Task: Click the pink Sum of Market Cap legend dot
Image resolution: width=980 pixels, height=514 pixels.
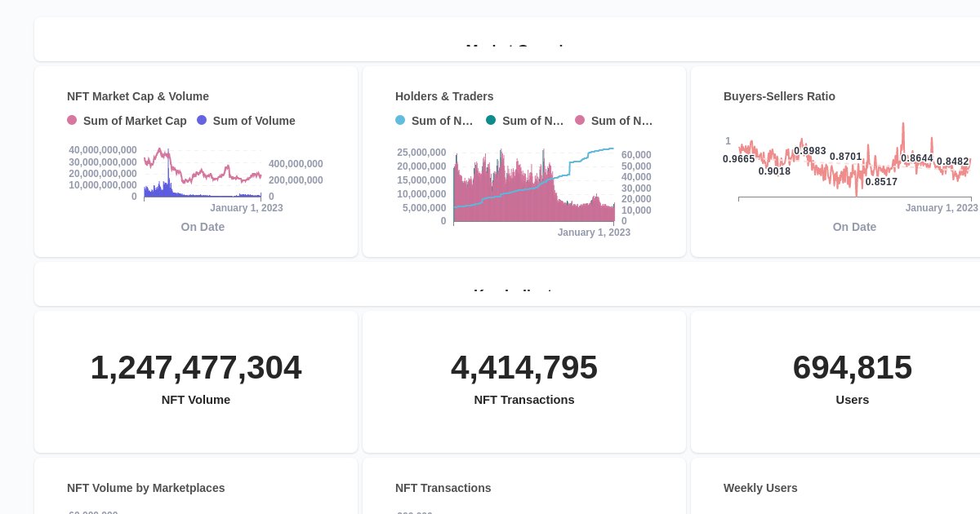Action: click(x=72, y=121)
